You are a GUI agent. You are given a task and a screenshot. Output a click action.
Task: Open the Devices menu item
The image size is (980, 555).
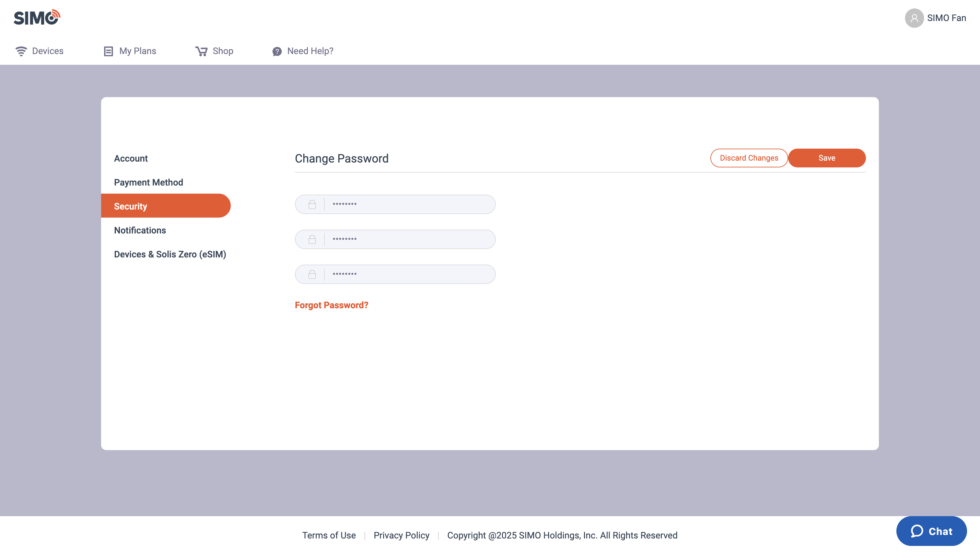(39, 51)
